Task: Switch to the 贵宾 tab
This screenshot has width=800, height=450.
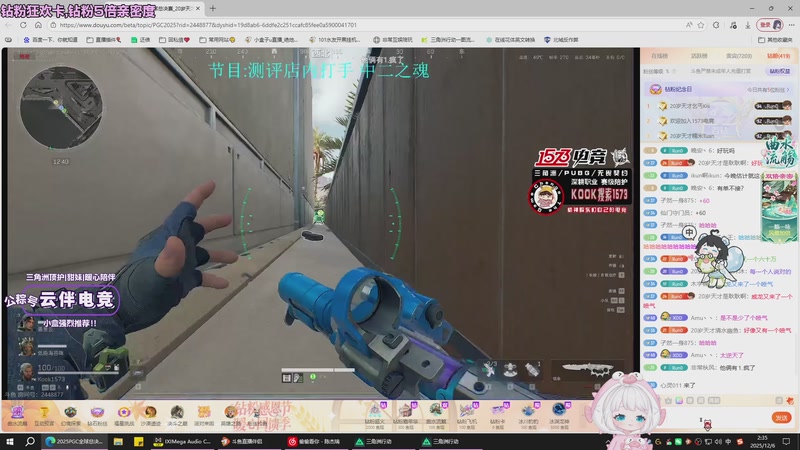Action: point(739,56)
